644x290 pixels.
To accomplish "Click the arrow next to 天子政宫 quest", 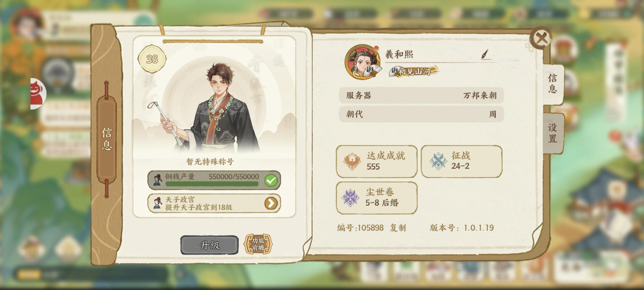I will tap(271, 203).
